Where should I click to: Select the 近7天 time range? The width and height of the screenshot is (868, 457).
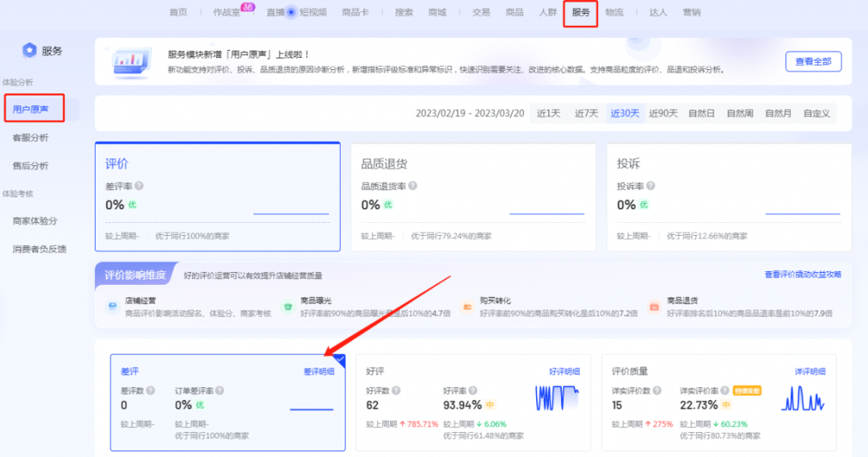(x=586, y=113)
